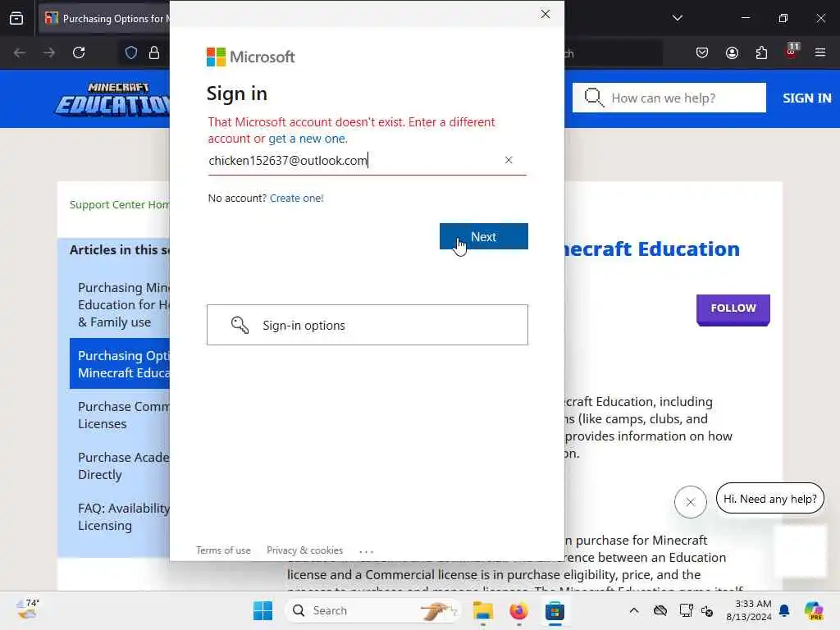Open File Explorer from taskbar

tap(482, 610)
